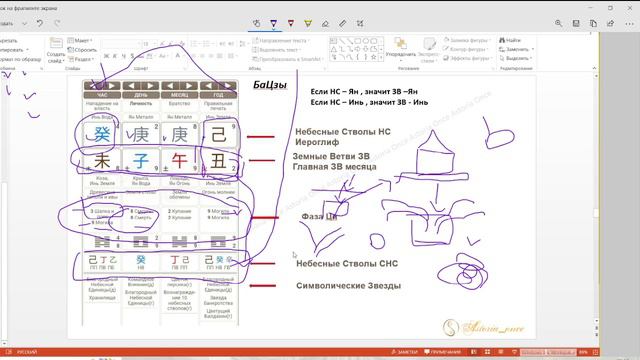
Task: Open Направление текста text direction
Action: (280, 40)
